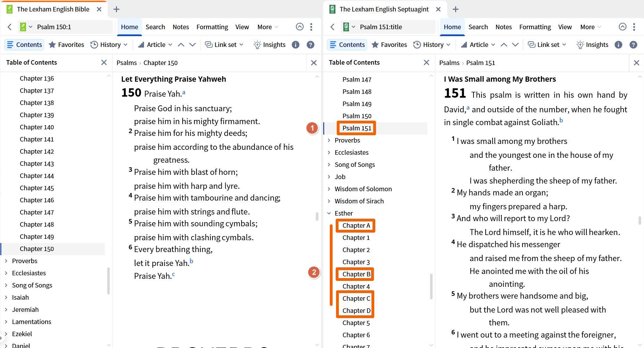
Task: Close the Table of Contents in the Lexham Bible panel
Action: [104, 63]
